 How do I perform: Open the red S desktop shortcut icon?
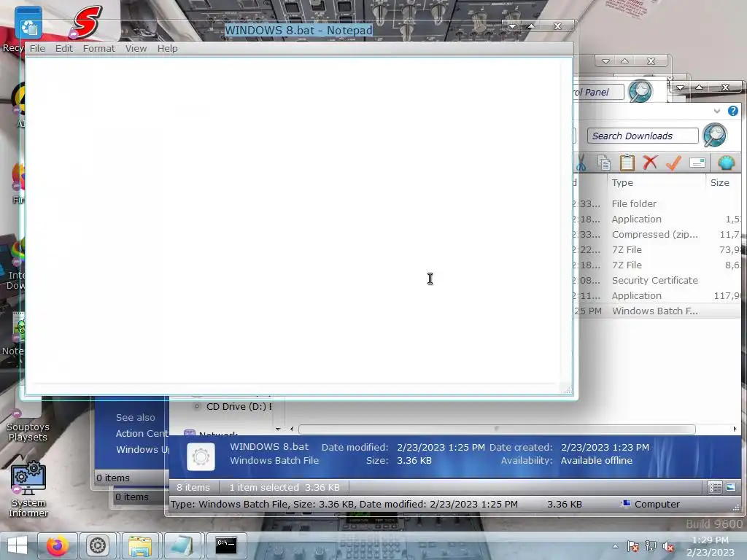[x=86, y=22]
